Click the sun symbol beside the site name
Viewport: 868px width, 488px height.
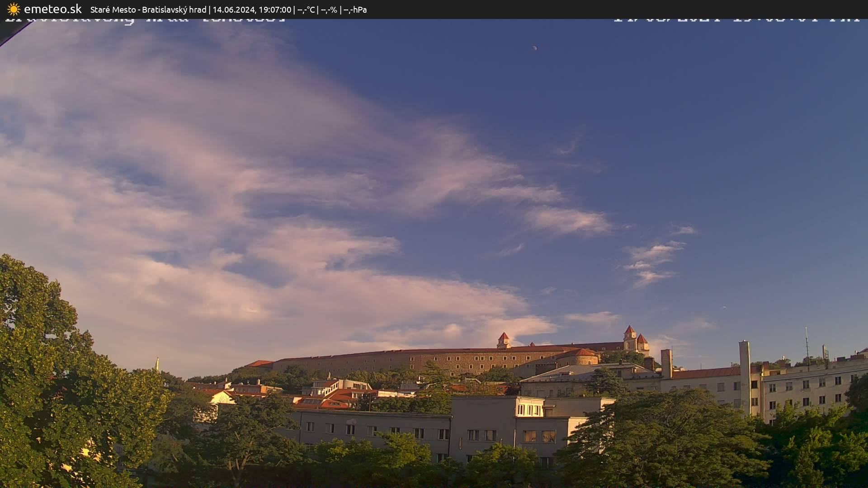[x=14, y=9]
